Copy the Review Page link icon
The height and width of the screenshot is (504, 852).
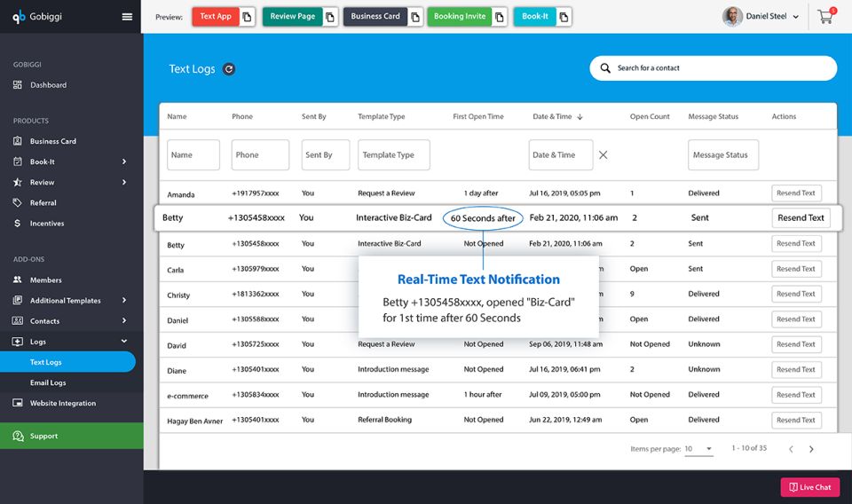pos(330,17)
